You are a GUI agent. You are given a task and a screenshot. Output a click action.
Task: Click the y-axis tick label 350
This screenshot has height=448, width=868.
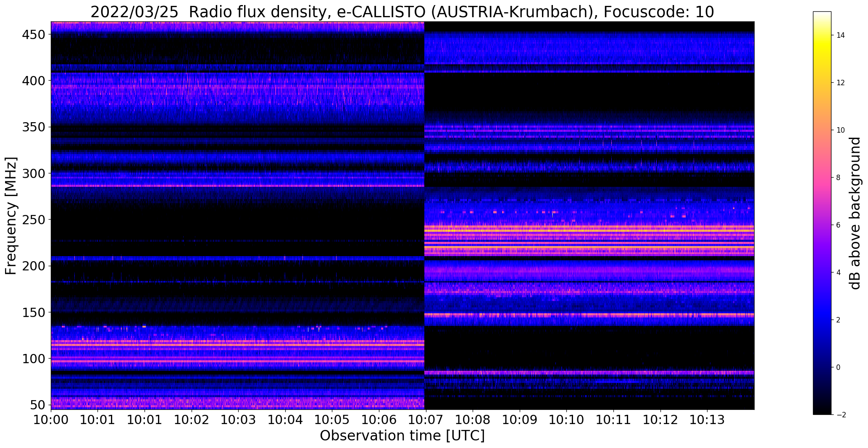pos(33,127)
